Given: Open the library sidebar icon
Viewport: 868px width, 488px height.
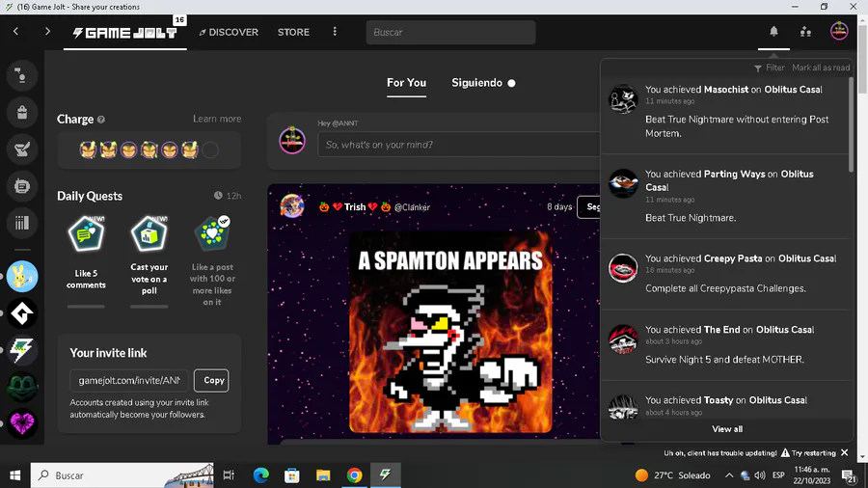Looking at the screenshot, I should pyautogui.click(x=22, y=223).
